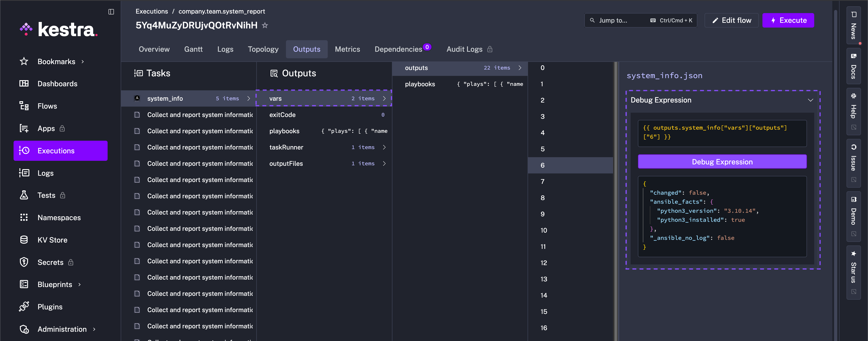Expand the vars output item
The height and width of the screenshot is (341, 868).
click(384, 98)
